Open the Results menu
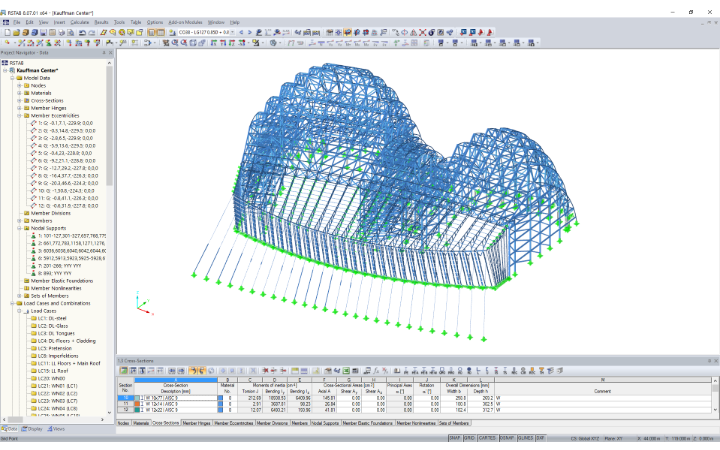The image size is (720, 450). click(x=101, y=22)
